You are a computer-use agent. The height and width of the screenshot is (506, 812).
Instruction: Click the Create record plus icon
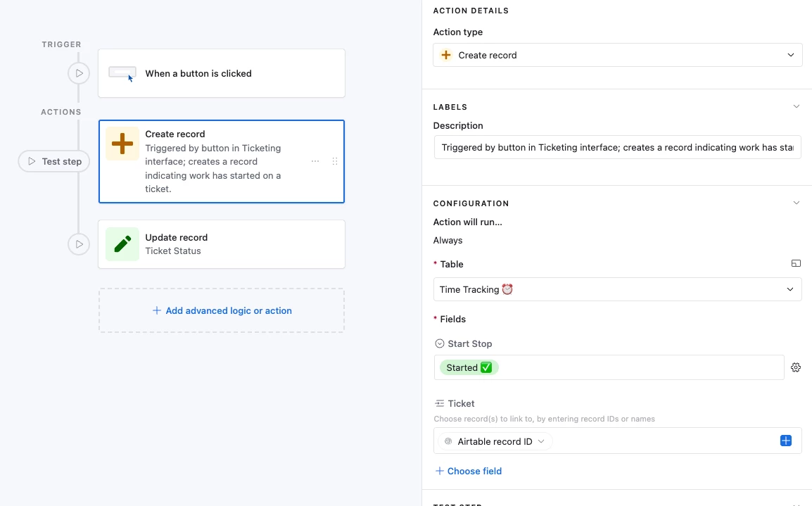coord(122,144)
